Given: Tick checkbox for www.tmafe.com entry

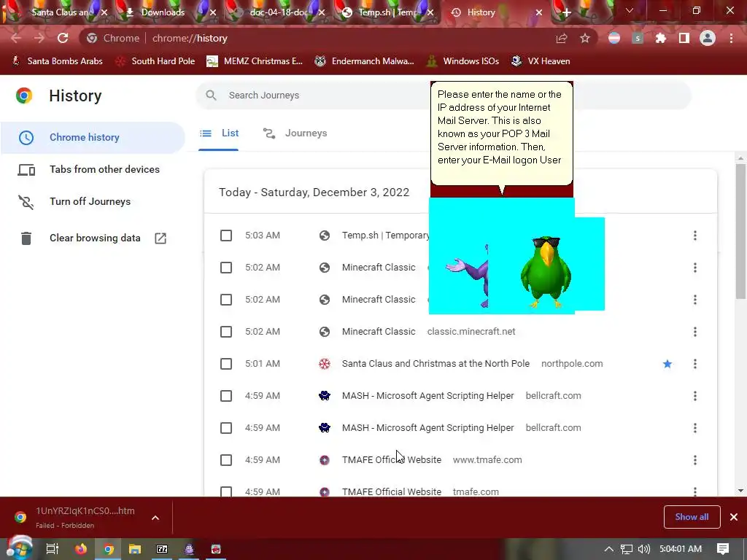Looking at the screenshot, I should click(x=226, y=460).
